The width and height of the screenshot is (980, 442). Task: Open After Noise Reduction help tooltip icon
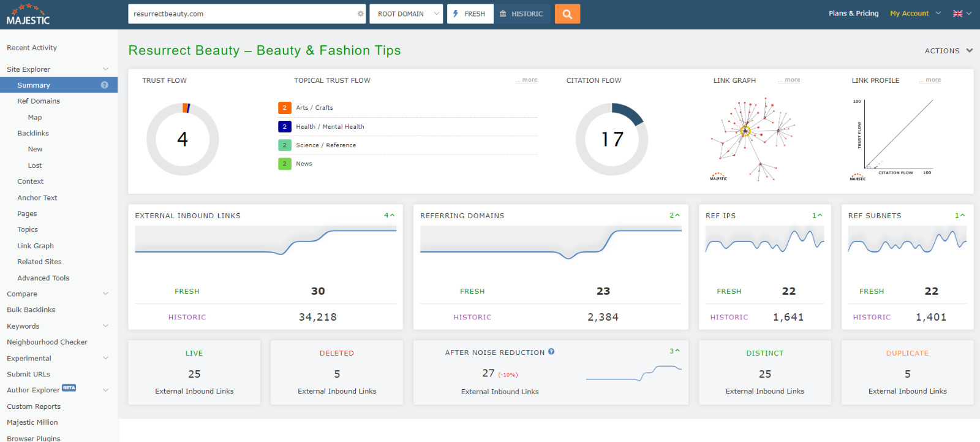tap(551, 352)
